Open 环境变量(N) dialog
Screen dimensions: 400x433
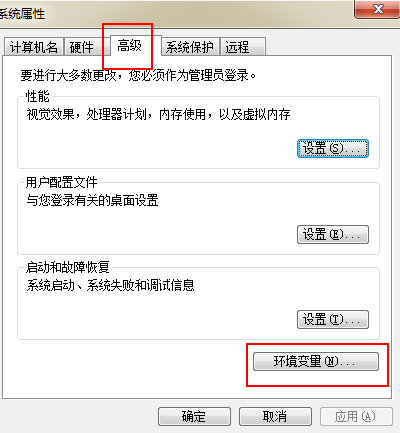[316, 361]
